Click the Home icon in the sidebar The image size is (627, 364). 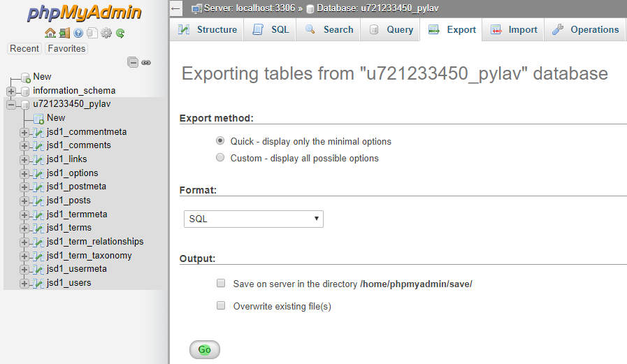(x=50, y=33)
